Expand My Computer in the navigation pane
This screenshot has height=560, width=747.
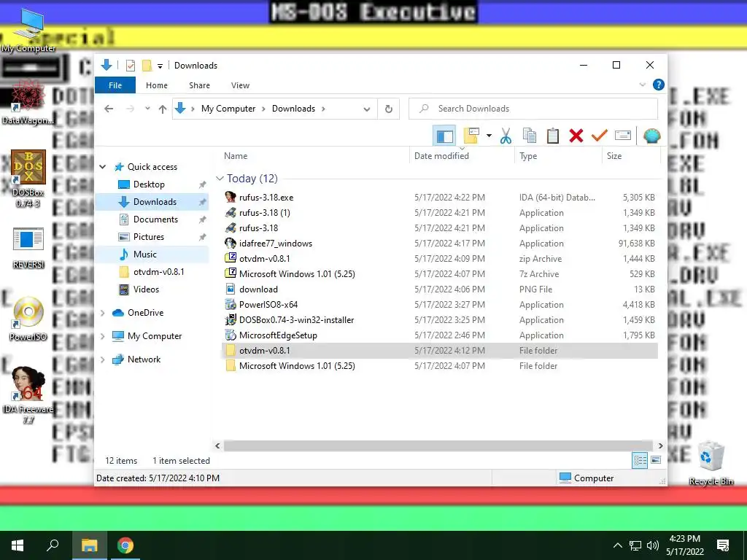[x=102, y=336]
